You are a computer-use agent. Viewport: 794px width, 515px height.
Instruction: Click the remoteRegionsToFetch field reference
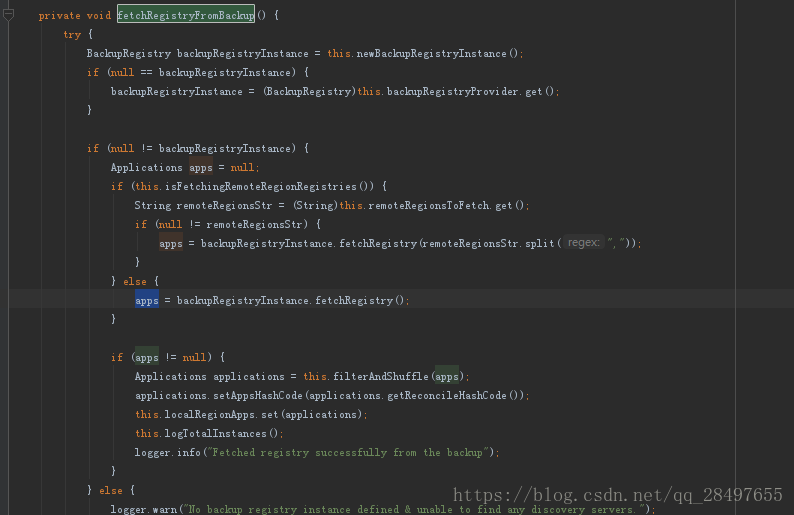(429, 206)
